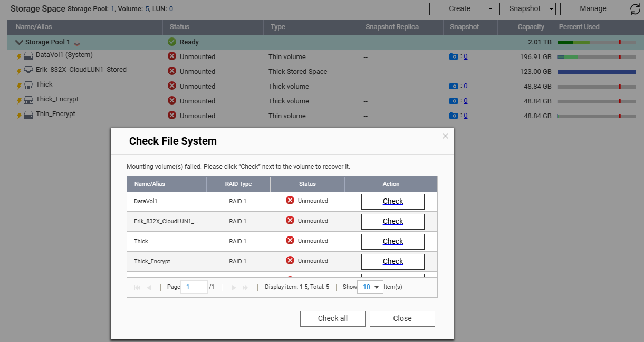Open the Snapshot dropdown menu

tap(527, 9)
